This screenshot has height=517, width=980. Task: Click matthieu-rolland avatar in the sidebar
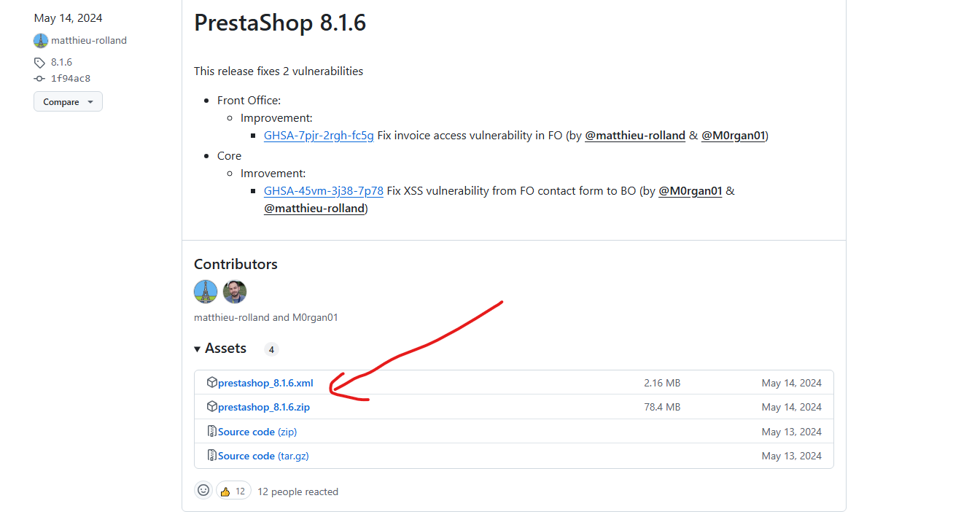(41, 41)
